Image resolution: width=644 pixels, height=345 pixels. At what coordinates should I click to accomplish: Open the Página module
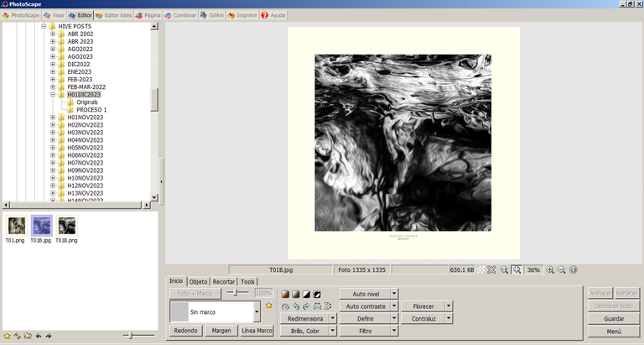(x=148, y=15)
